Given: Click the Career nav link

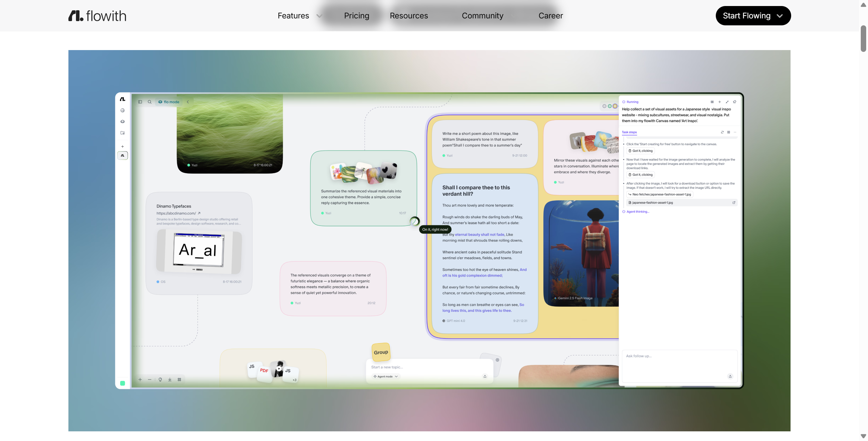Looking at the screenshot, I should 550,16.
